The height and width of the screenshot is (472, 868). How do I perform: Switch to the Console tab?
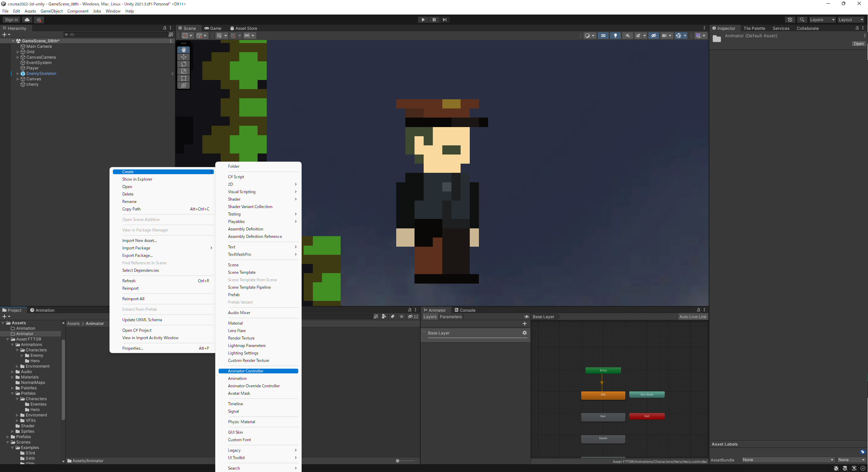tap(465, 310)
